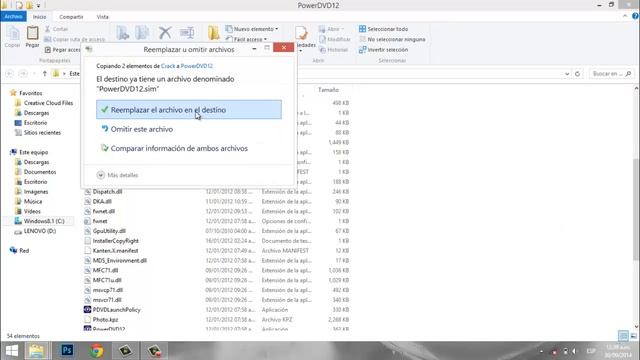Viewport: 640px width, 360px height.
Task: Open the Fácil acceso dropdown
Action: click(246, 39)
